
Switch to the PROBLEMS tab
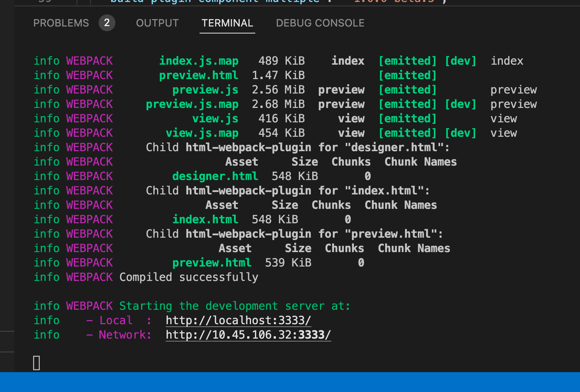click(x=61, y=23)
